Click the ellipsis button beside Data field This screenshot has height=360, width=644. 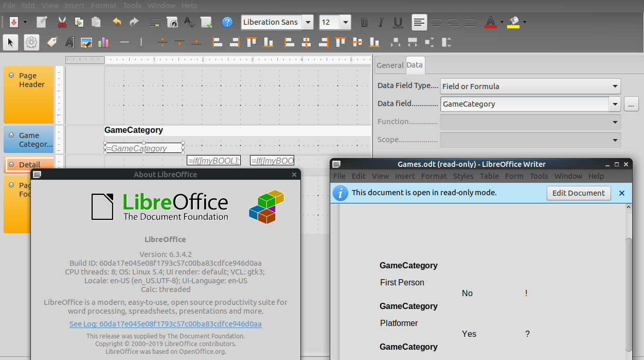tap(631, 104)
